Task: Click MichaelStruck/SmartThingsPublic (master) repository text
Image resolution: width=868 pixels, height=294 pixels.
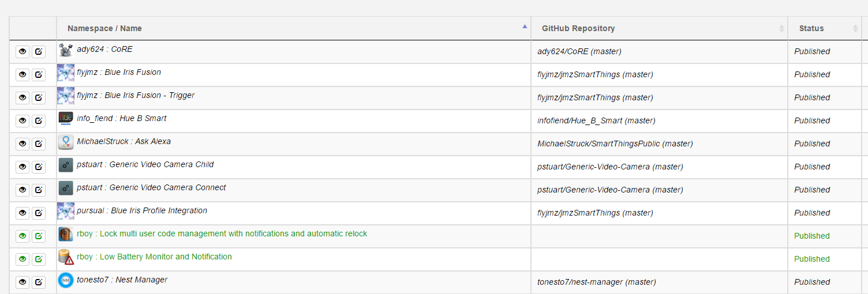Action: click(x=615, y=144)
